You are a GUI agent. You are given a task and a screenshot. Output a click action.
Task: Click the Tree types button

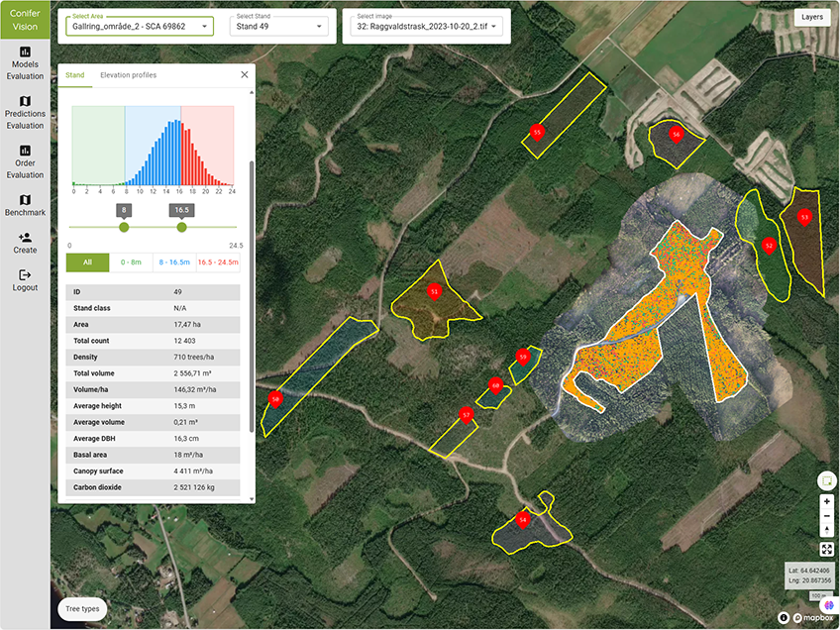click(82, 607)
